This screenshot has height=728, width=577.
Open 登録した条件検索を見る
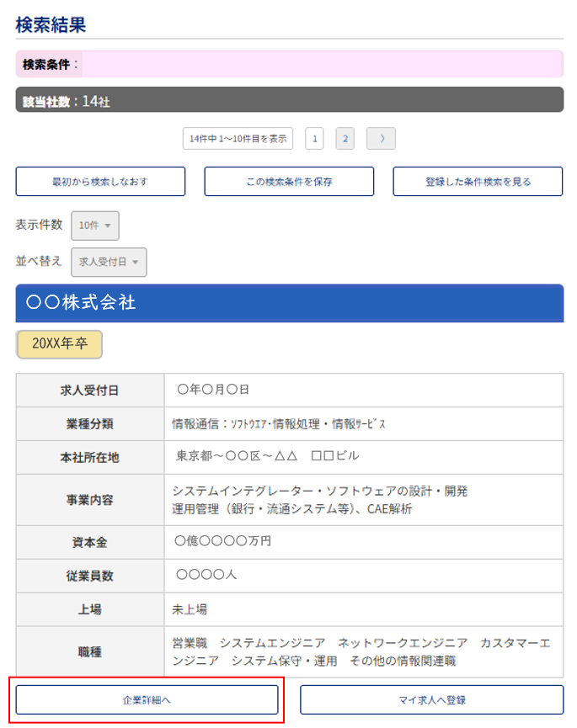(477, 182)
